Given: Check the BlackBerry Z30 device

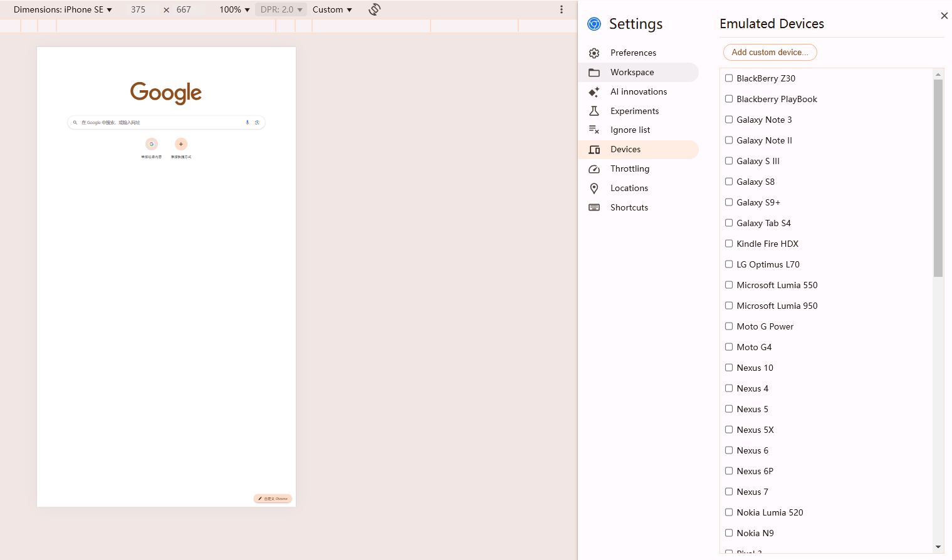Looking at the screenshot, I should 729,78.
